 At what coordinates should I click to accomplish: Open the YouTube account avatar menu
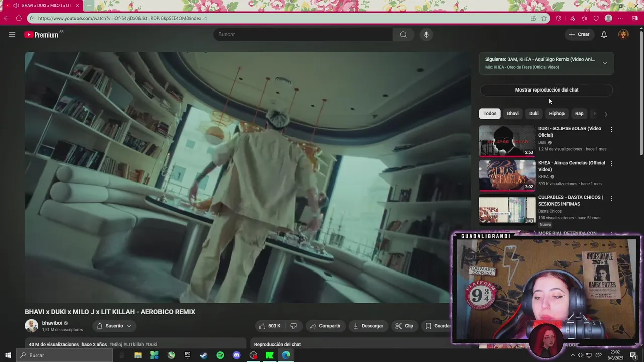[x=623, y=34]
